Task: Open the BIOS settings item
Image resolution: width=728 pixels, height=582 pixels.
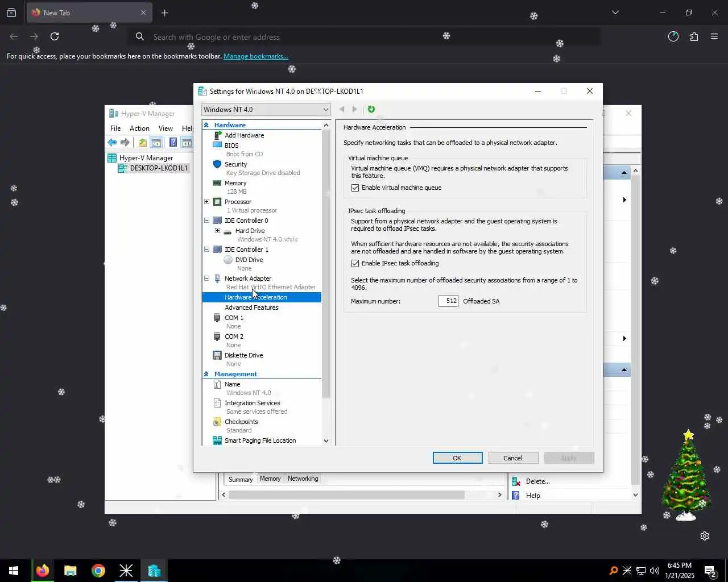Action: point(231,145)
